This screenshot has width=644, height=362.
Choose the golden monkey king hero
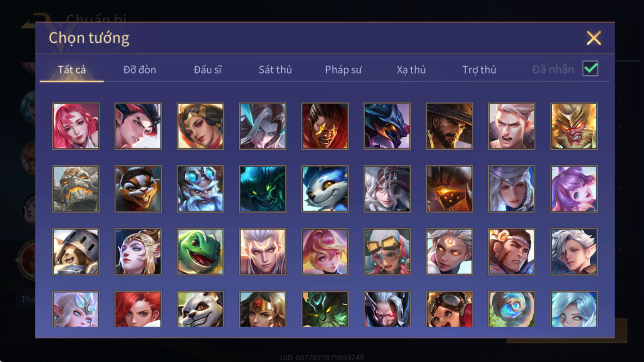574,126
